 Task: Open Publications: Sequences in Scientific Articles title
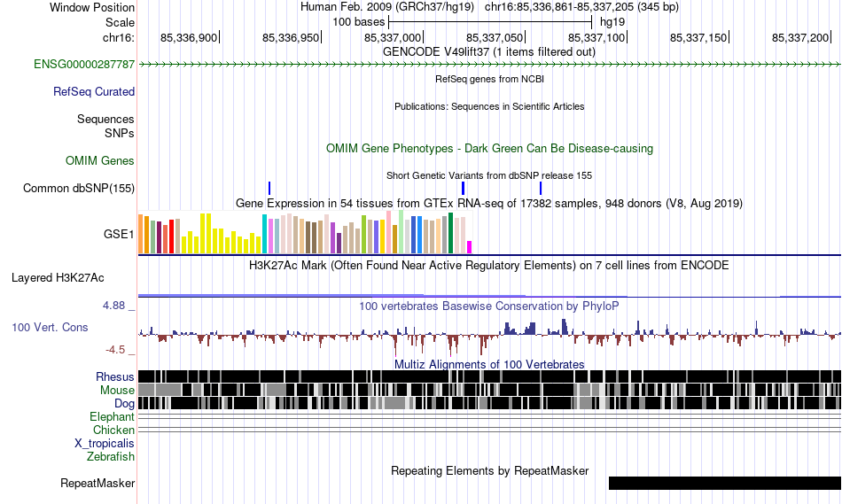coord(489,106)
